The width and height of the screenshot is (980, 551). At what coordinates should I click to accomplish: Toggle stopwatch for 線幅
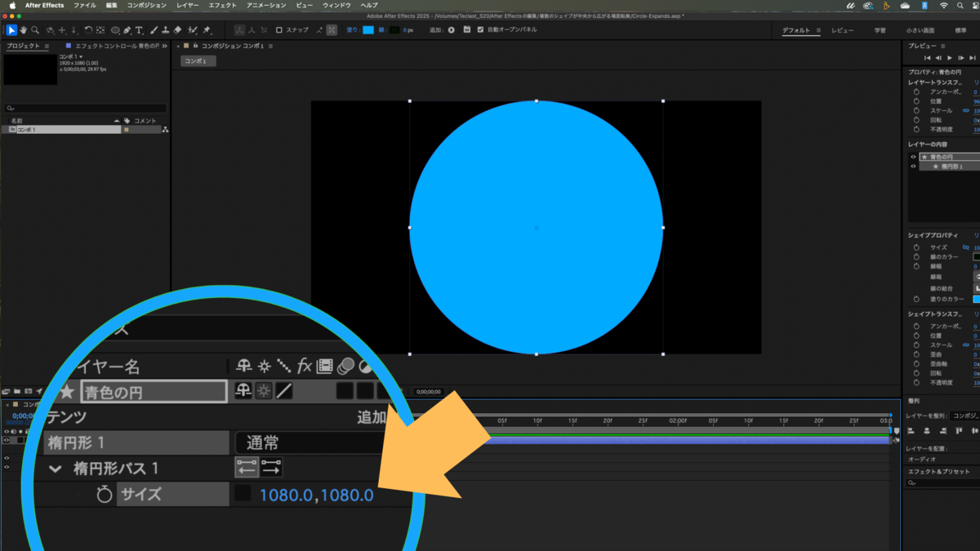click(916, 266)
